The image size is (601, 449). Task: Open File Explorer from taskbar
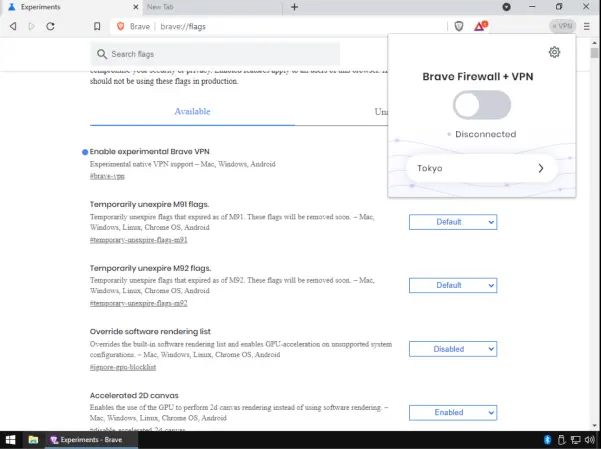pyautogui.click(x=33, y=440)
